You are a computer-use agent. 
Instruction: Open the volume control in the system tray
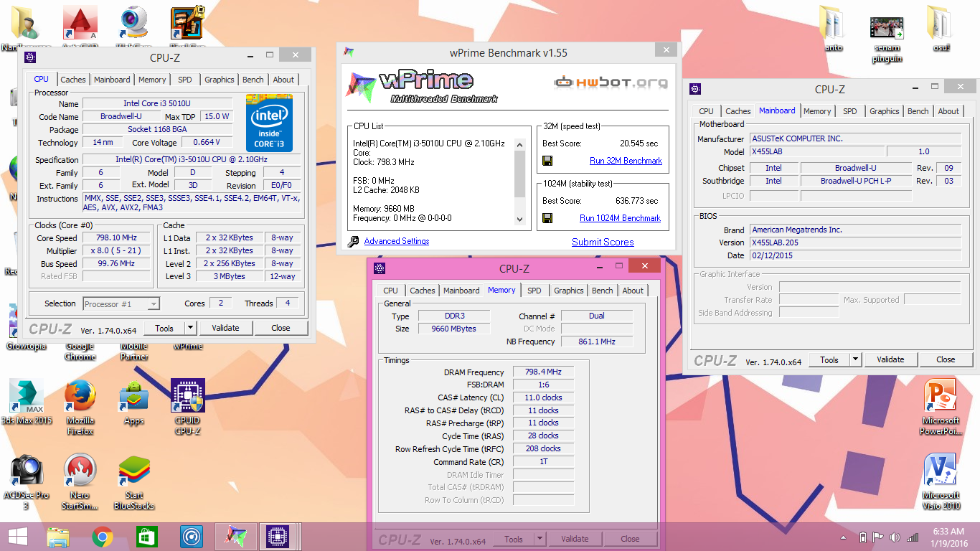point(895,537)
